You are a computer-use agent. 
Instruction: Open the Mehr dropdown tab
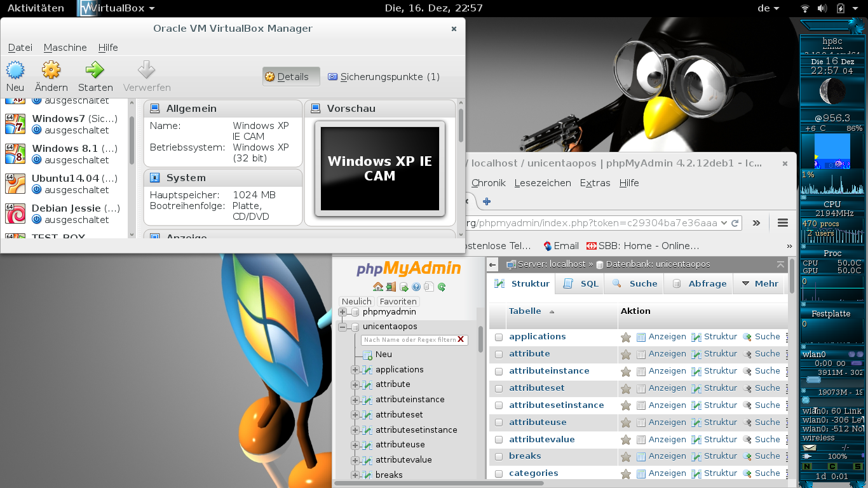[x=759, y=284]
